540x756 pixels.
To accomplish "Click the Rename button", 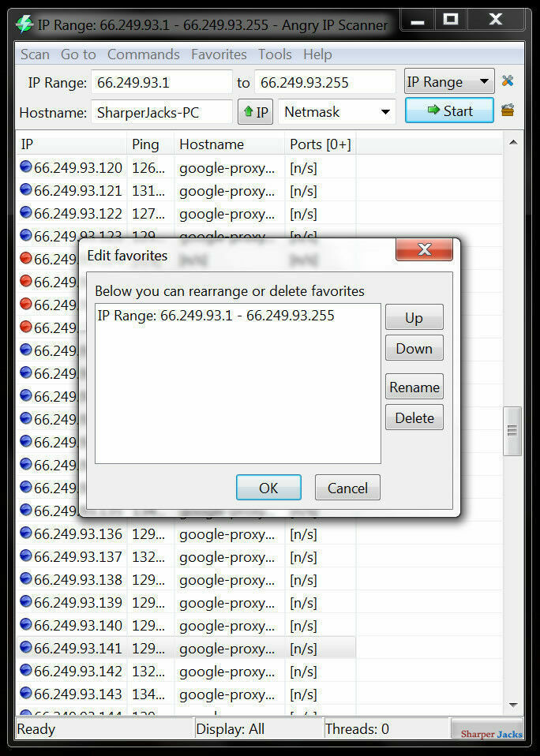I will (x=414, y=387).
